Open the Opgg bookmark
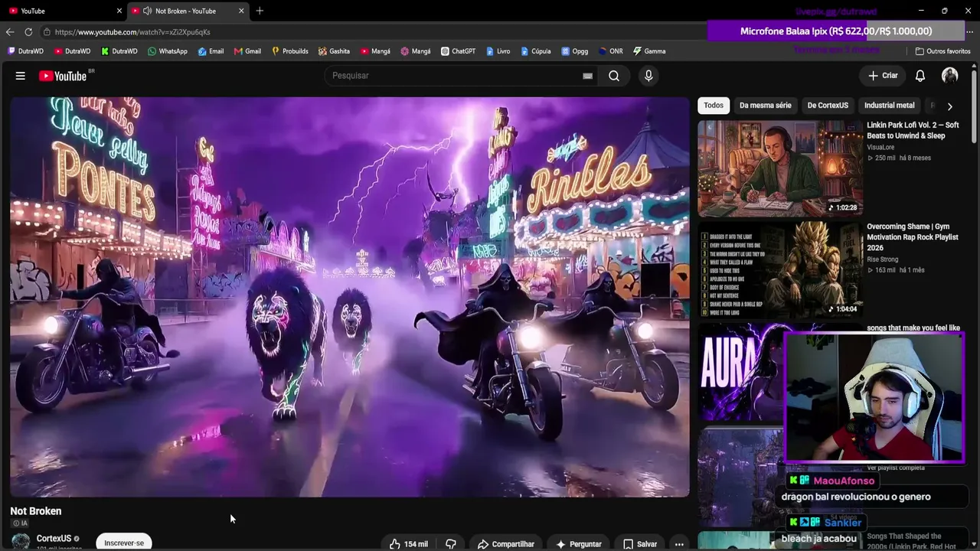 [574, 51]
